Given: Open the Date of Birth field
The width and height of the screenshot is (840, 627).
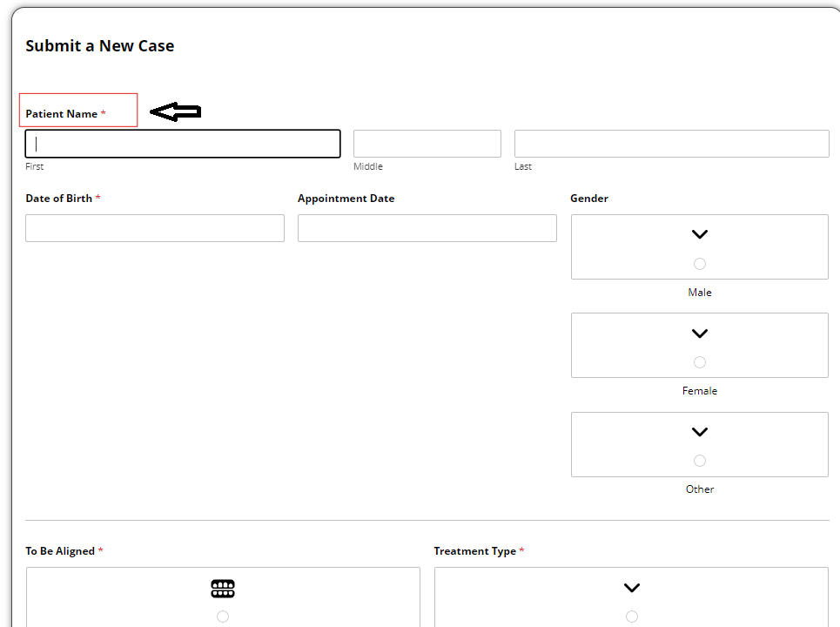Looking at the screenshot, I should click(155, 228).
